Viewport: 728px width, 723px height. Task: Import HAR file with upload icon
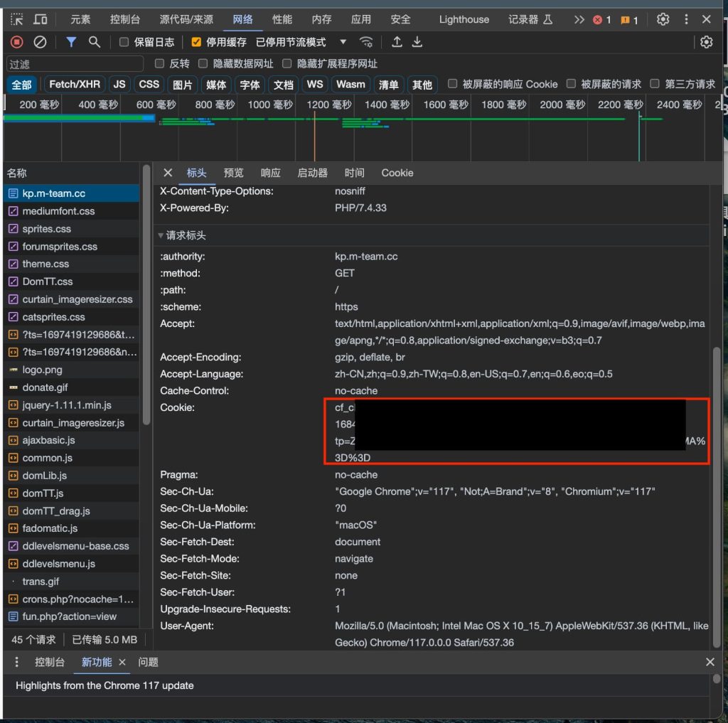397,42
